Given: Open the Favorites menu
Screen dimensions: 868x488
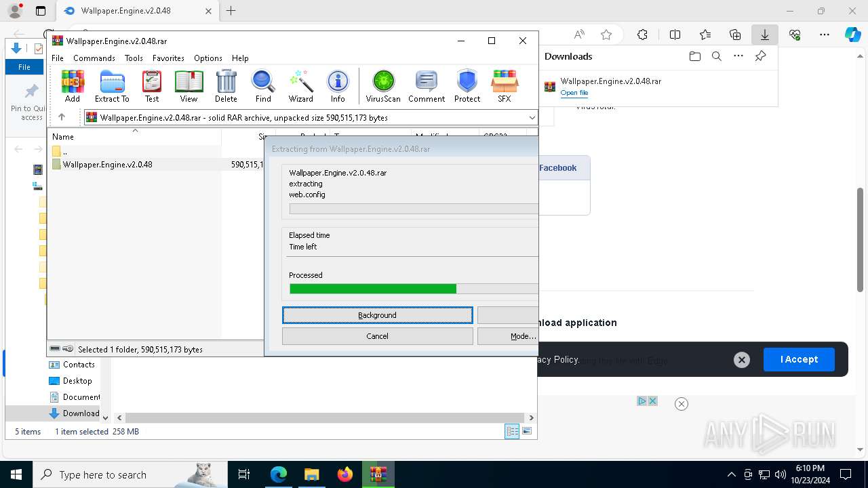Looking at the screenshot, I should [168, 58].
